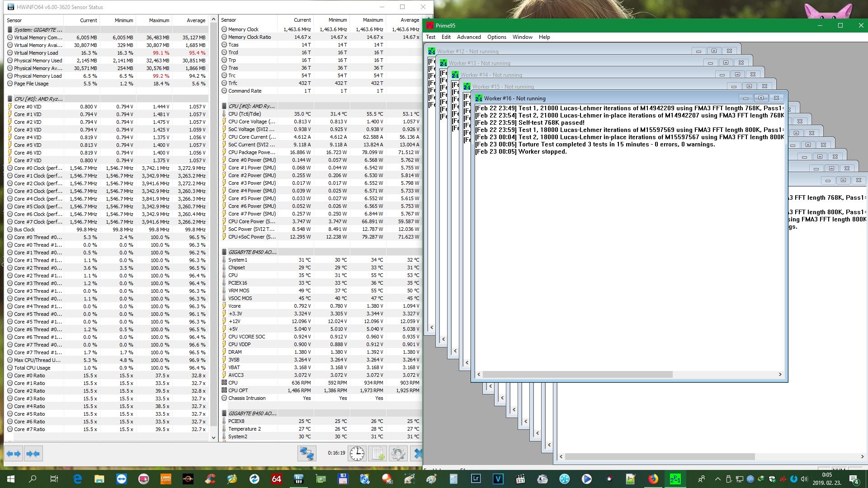The height and width of the screenshot is (488, 868).
Task: Open Advanced menu in Prime95
Action: point(469,37)
